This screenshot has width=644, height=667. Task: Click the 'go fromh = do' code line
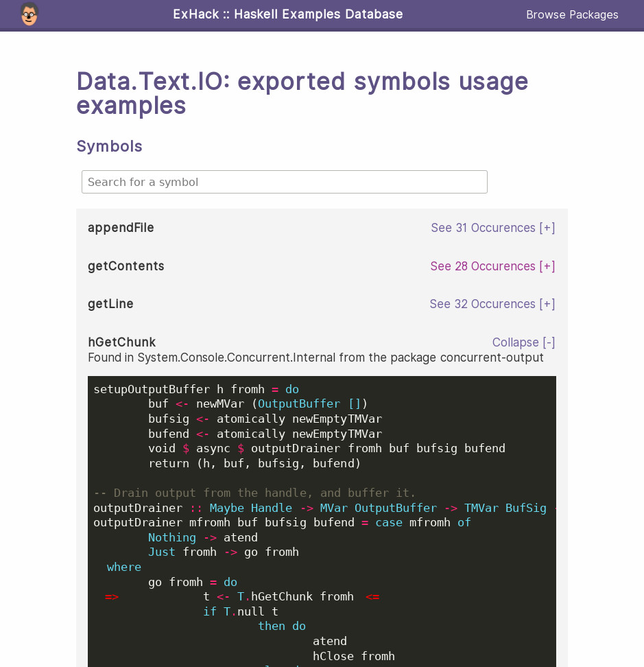[193, 582]
